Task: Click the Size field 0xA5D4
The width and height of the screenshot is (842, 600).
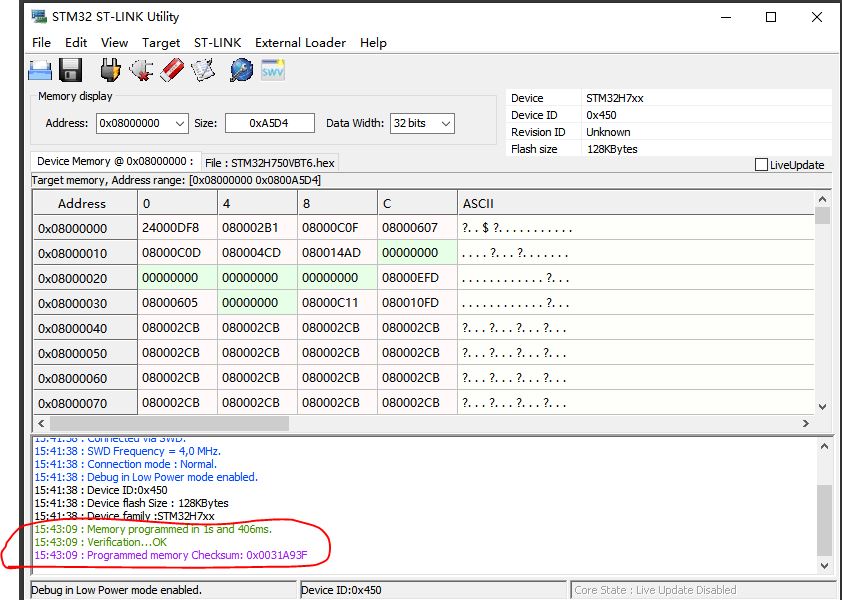Action: point(270,123)
